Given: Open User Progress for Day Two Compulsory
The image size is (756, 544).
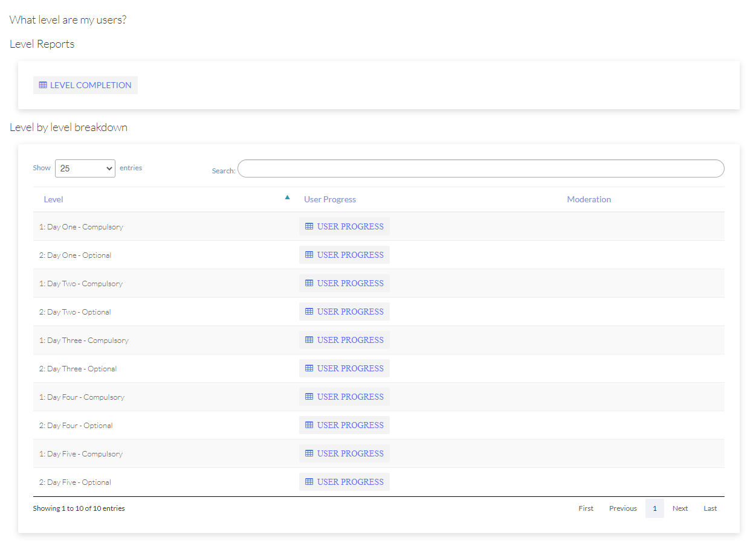Looking at the screenshot, I should click(x=344, y=283).
